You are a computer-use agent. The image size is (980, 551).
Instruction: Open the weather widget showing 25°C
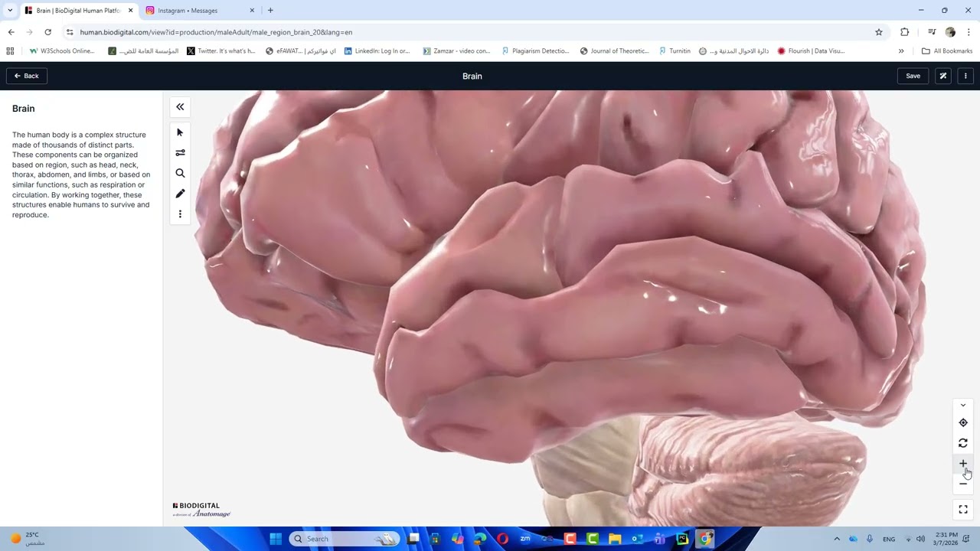tap(28, 539)
